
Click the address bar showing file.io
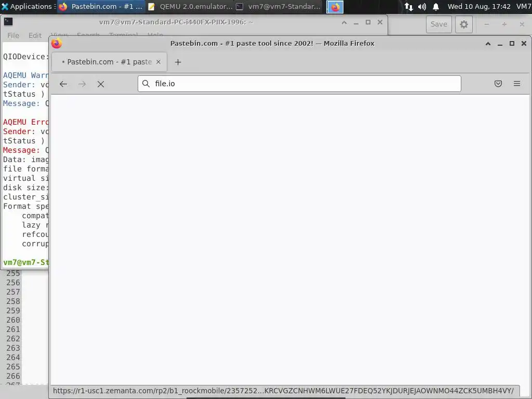coord(299,84)
